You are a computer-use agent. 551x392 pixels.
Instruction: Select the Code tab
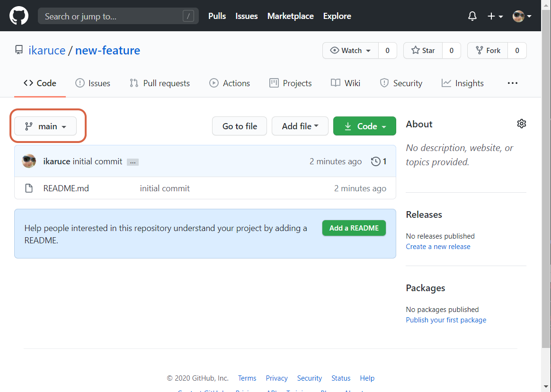pos(40,83)
